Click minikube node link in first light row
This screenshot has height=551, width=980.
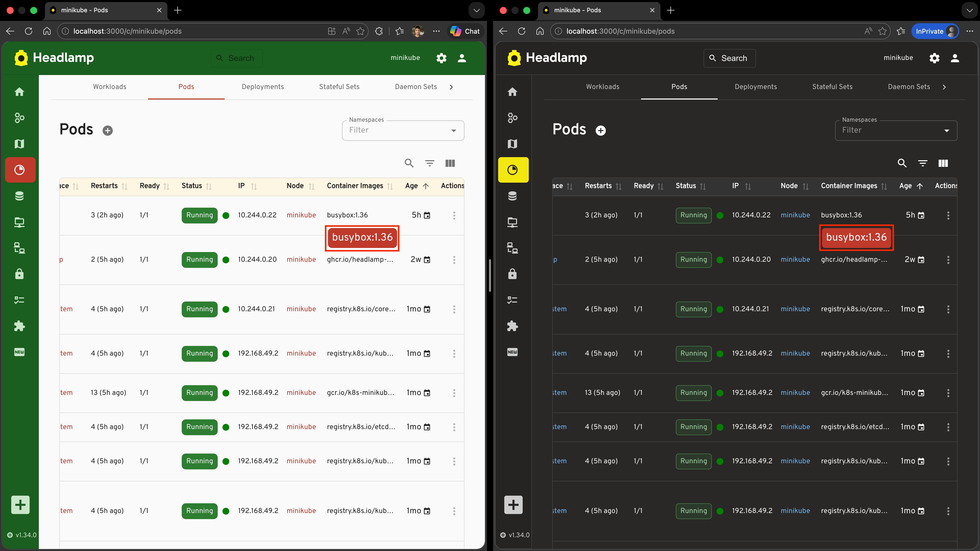(x=301, y=215)
